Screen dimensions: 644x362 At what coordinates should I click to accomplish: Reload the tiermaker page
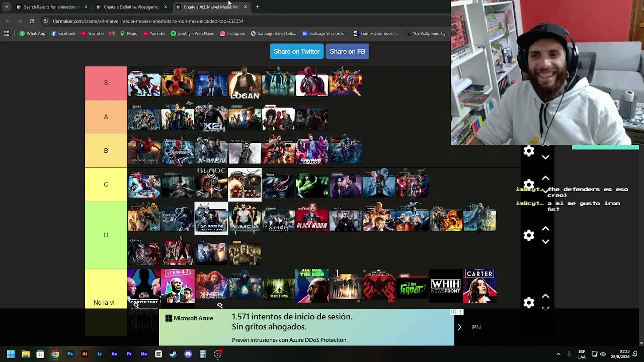point(32,21)
